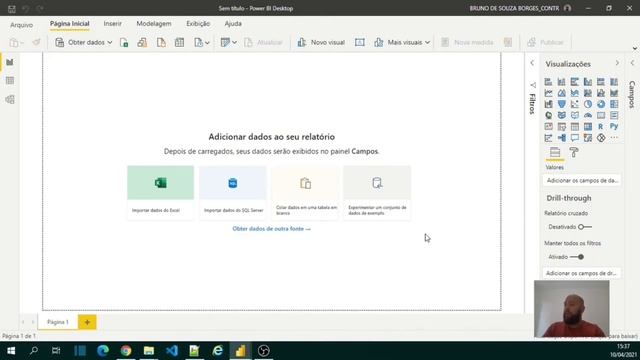This screenshot has width=640, height=360.
Task: Open the Arquivo menu
Action: click(x=22, y=25)
